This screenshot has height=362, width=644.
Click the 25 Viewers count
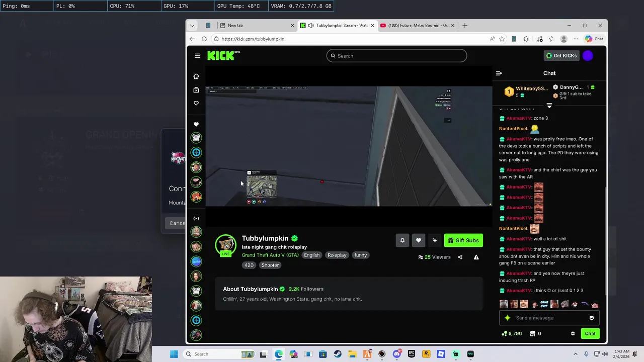point(434,257)
